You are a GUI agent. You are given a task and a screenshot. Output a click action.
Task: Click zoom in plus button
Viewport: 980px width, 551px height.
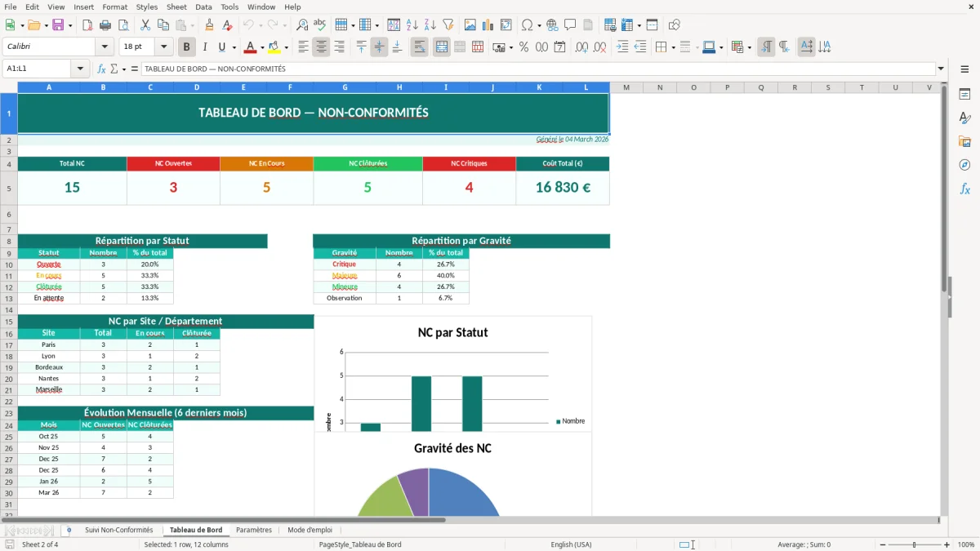(x=947, y=544)
